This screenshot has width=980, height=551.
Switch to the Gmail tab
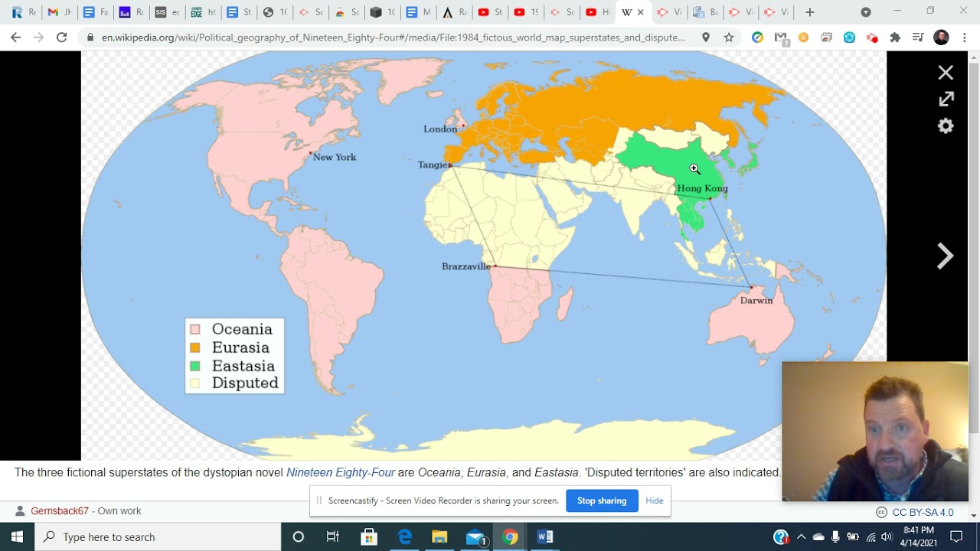59,12
